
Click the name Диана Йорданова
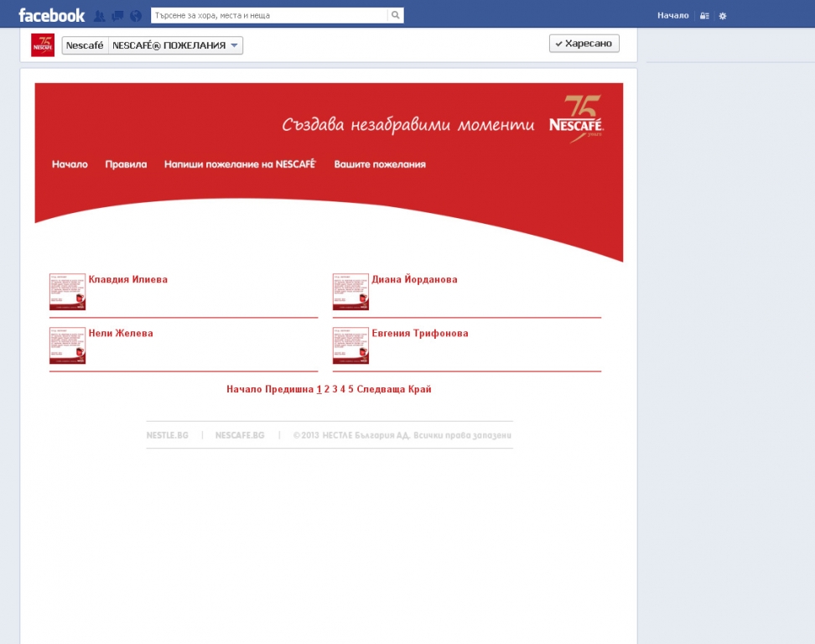click(x=414, y=279)
